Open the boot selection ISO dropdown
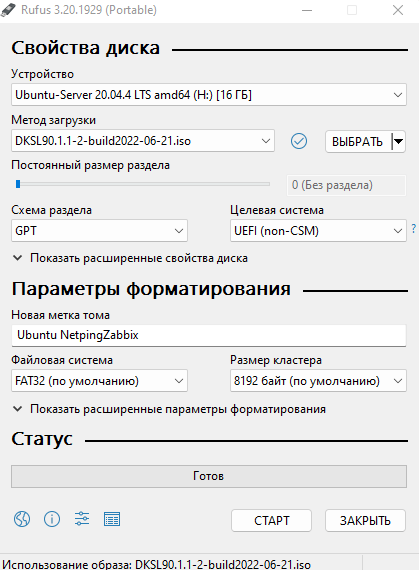Image resolution: width=419 pixels, height=570 pixels. pos(143,141)
